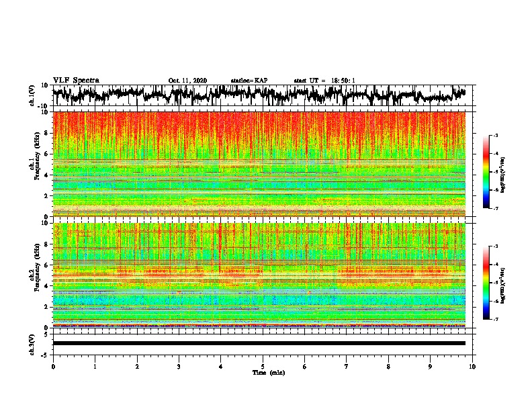This screenshot has width=532, height=411.
Task: Click the time axis tick label '3'
Action: click(x=179, y=367)
